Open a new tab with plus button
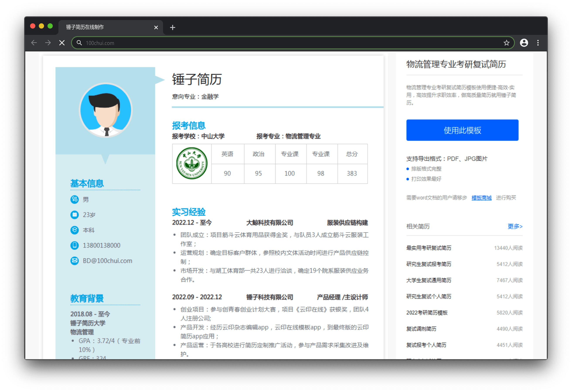The image size is (572, 392). 172,27
